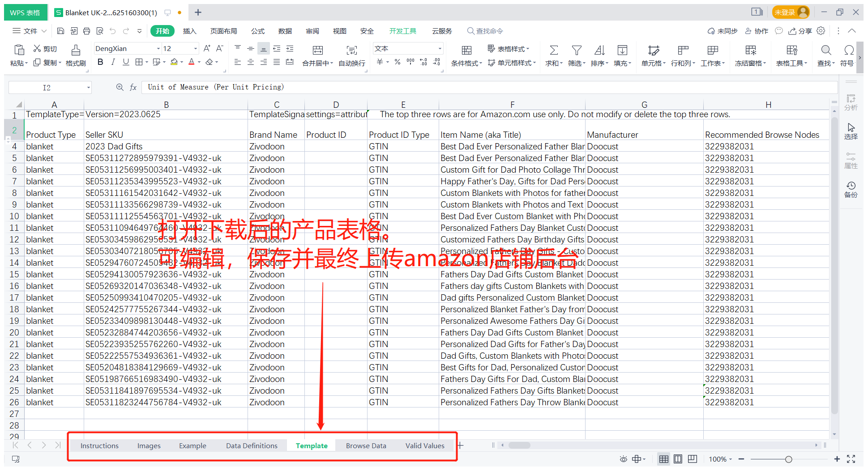
Task: Expand the fill color dropdown arrow
Action: 181,62
